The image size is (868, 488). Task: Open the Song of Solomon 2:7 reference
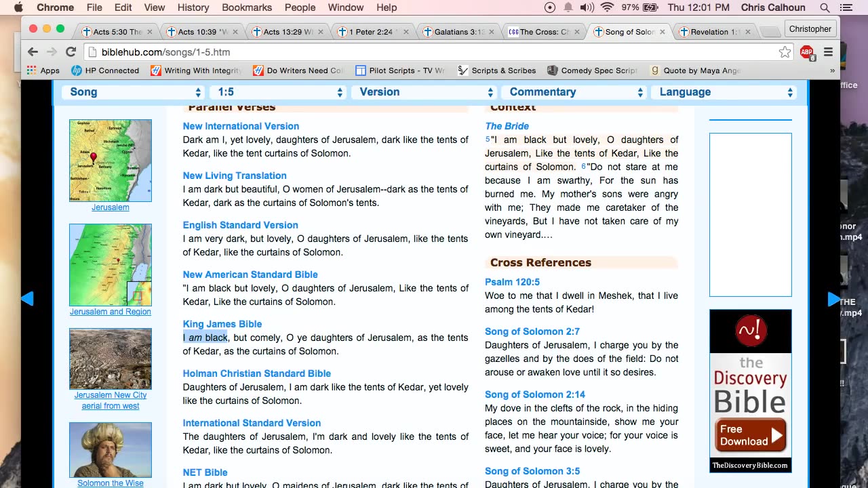532,331
